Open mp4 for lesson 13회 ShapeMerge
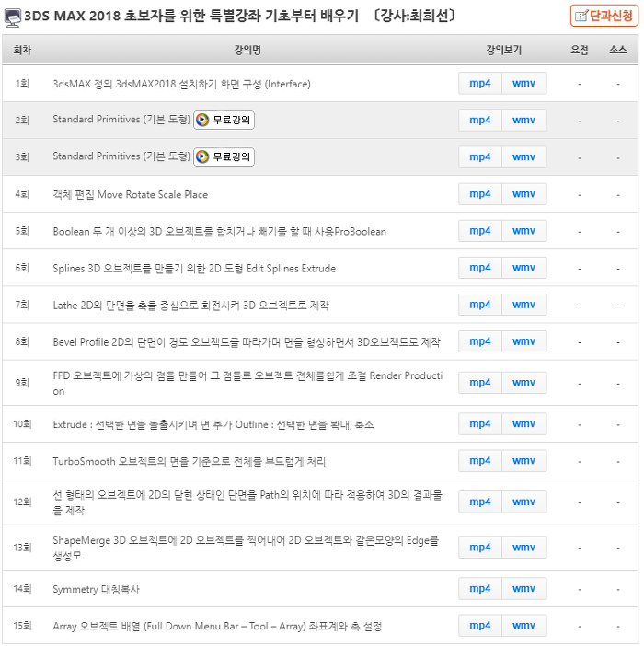 (480, 548)
